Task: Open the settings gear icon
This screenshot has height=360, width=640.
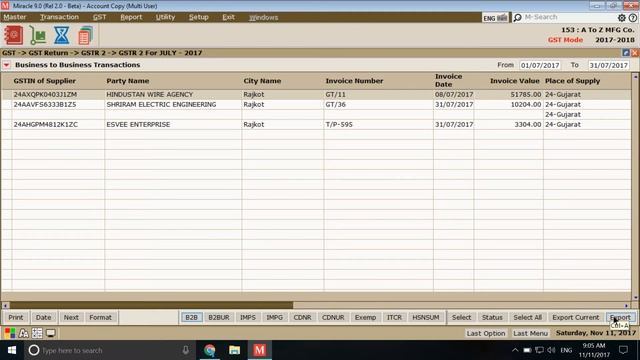Action: pyautogui.click(x=622, y=18)
